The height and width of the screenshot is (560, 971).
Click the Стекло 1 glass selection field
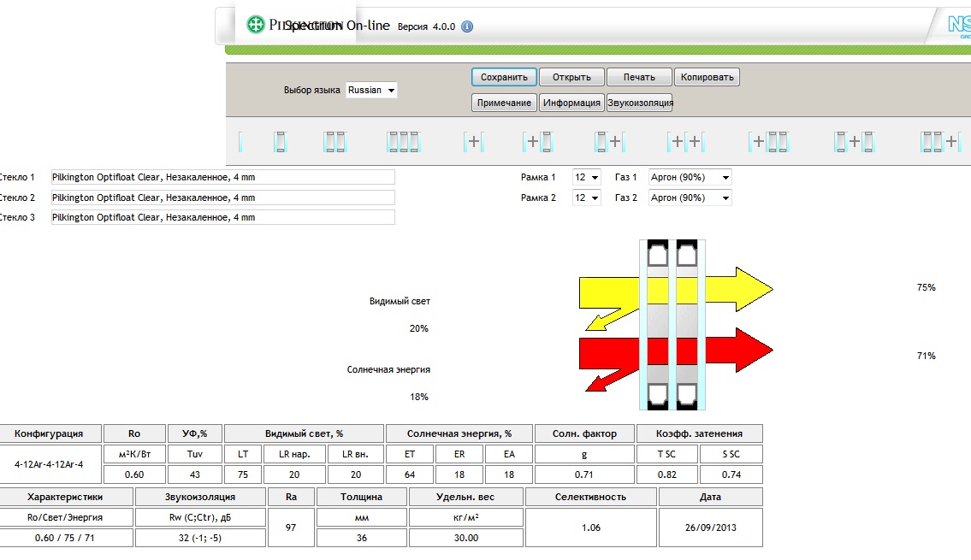click(x=223, y=178)
